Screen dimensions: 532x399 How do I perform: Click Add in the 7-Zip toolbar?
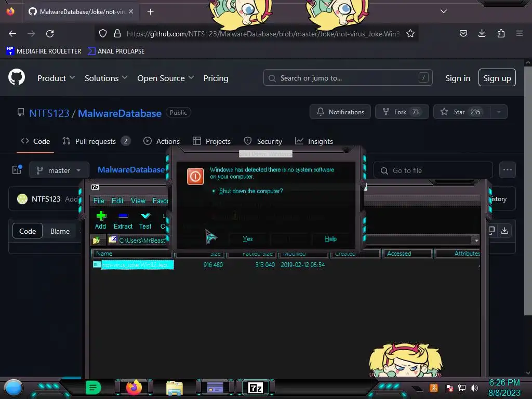coord(100,220)
